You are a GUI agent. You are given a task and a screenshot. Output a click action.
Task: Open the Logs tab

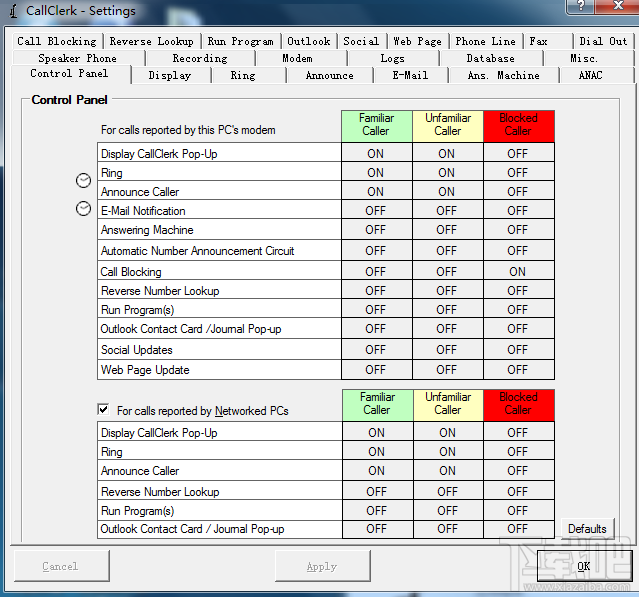[392, 58]
